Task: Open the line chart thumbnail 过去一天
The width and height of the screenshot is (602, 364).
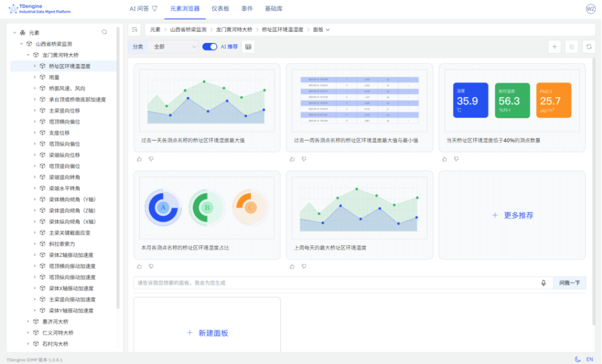Action: [x=207, y=101]
